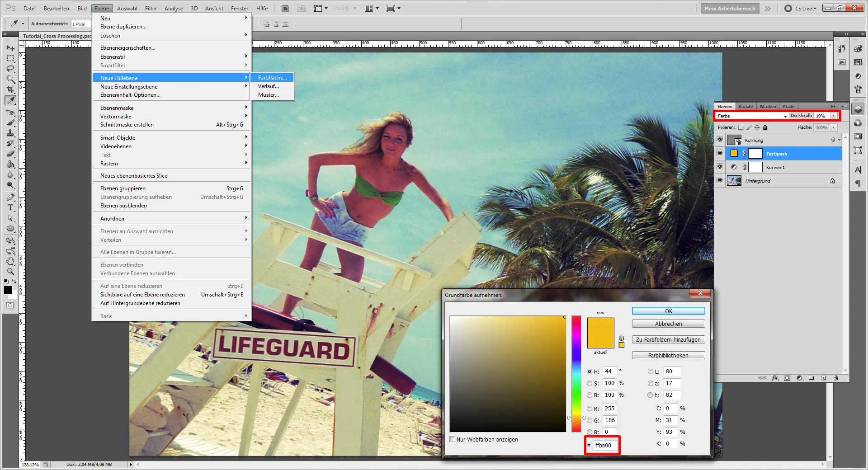868x470 pixels.
Task: Expand the Körnung layer smart filter arrow
Action: [840, 140]
